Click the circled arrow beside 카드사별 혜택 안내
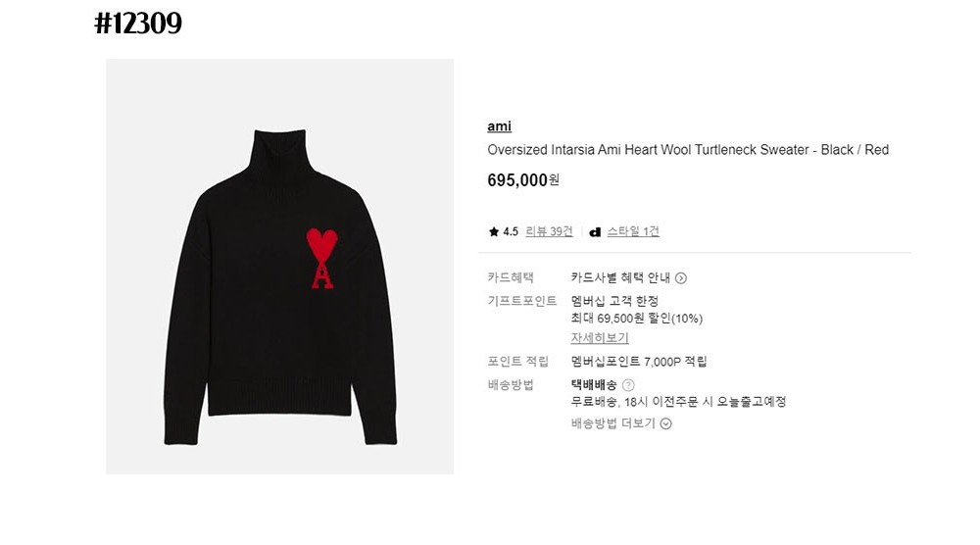Viewport: 980px width, 545px height. point(681,278)
